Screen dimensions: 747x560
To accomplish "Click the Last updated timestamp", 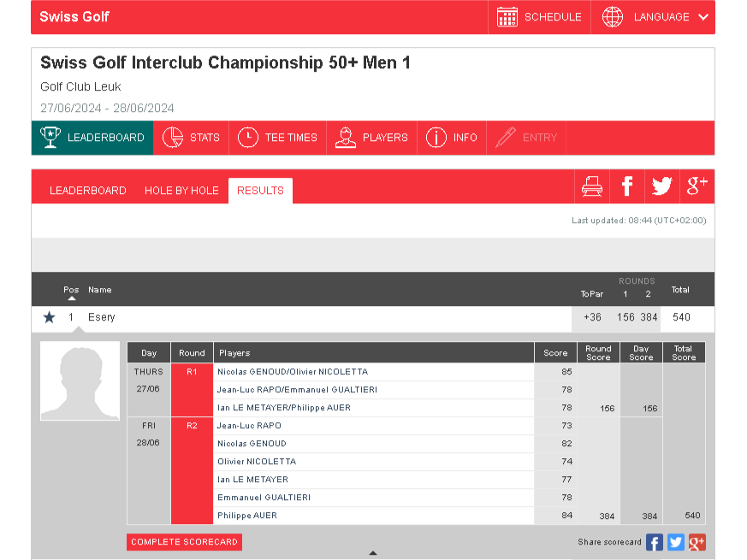I will pyautogui.click(x=639, y=221).
